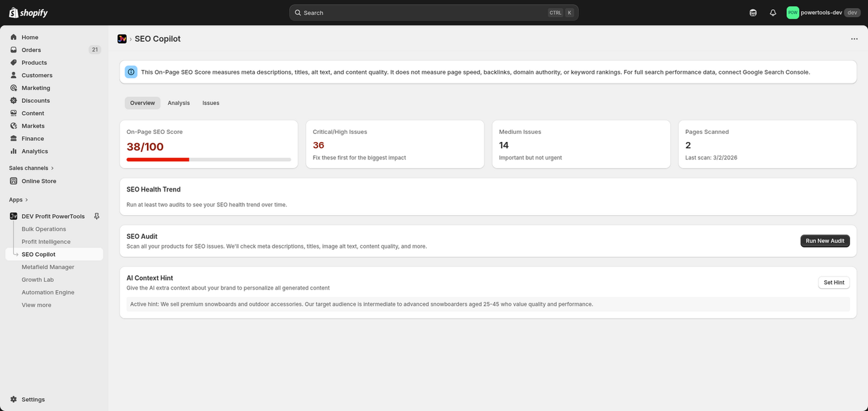The width and height of the screenshot is (868, 411).
Task: Open Automation Engine in the sidebar
Action: click(x=48, y=293)
